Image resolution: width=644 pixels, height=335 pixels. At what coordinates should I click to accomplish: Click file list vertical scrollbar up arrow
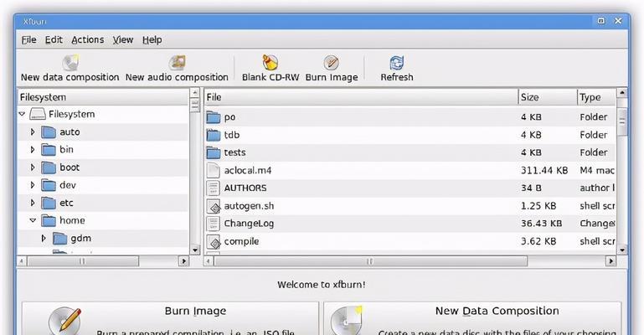(622, 93)
